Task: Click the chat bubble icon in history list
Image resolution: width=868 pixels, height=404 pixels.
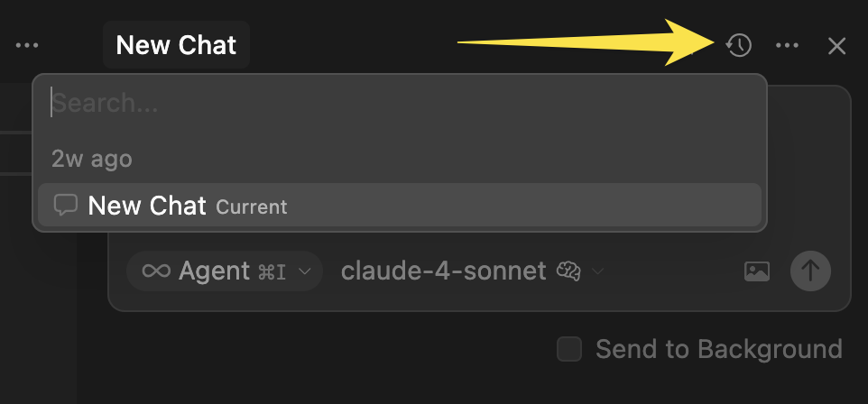Action: point(66,206)
